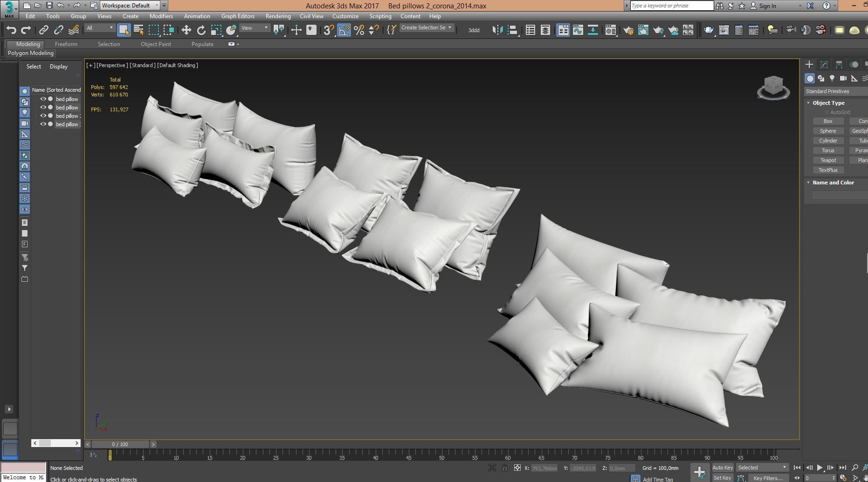Expand the Polygon Modeling ribbon panel

click(x=31, y=53)
